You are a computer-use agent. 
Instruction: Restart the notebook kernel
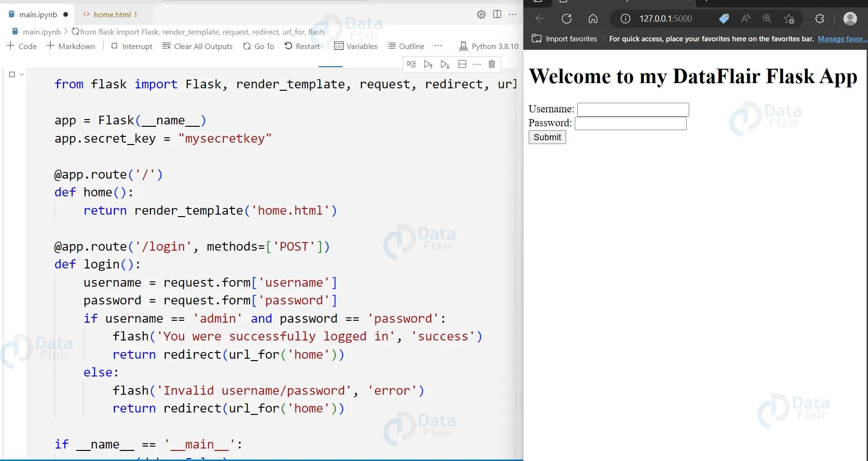pos(303,46)
